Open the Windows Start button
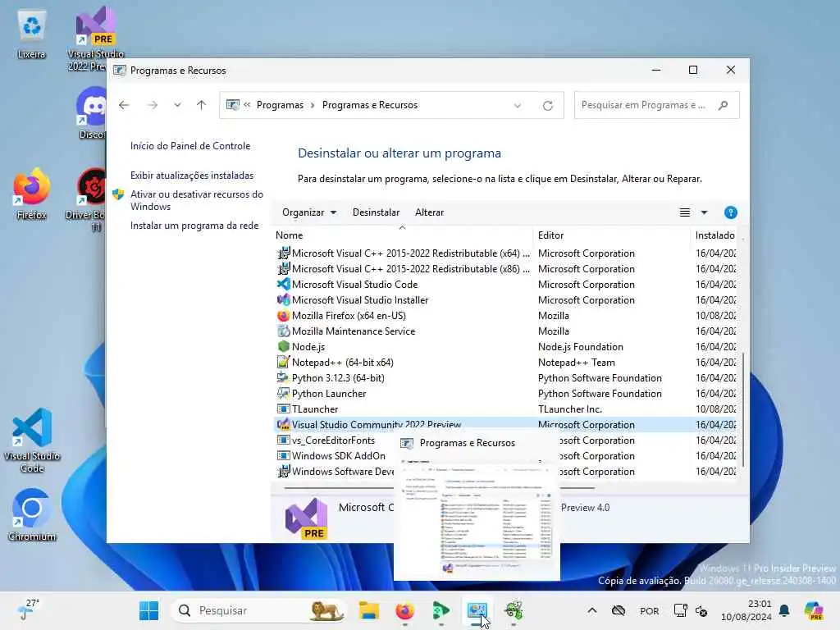 pos(148,610)
